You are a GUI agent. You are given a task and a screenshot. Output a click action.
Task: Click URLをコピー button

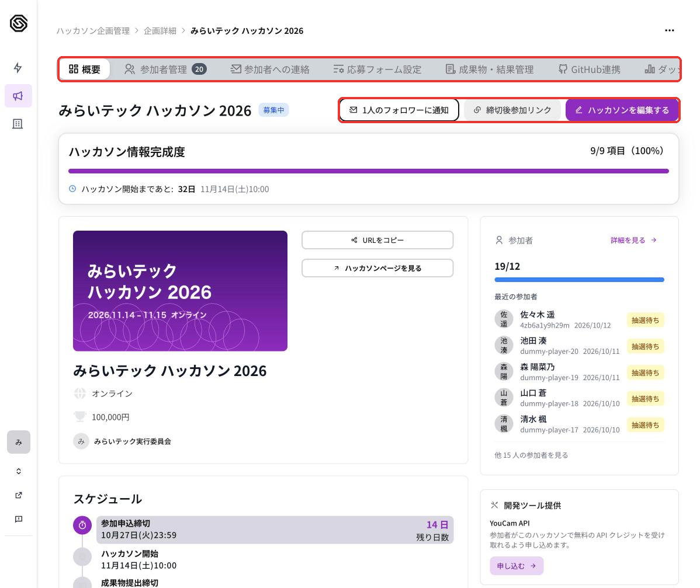click(x=377, y=240)
